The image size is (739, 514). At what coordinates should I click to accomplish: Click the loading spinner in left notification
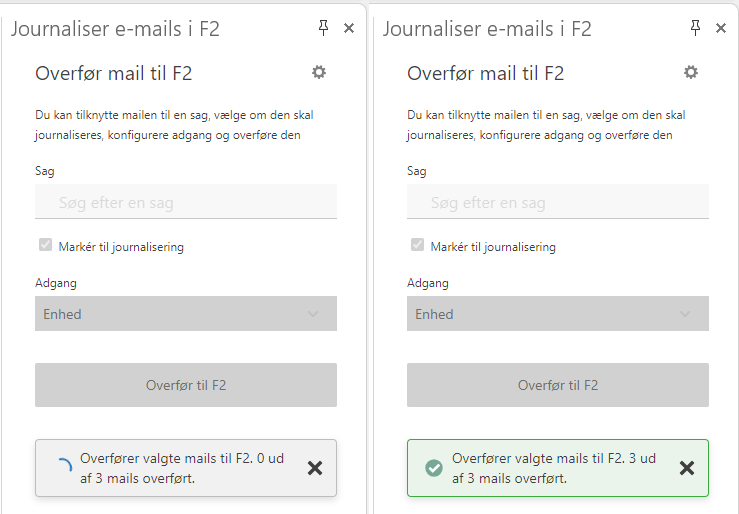[x=62, y=467]
